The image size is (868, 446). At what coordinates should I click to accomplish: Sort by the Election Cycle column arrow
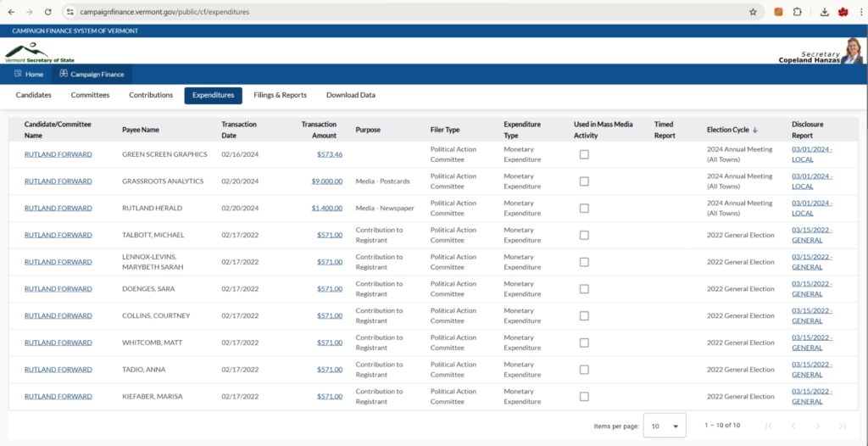(755, 130)
